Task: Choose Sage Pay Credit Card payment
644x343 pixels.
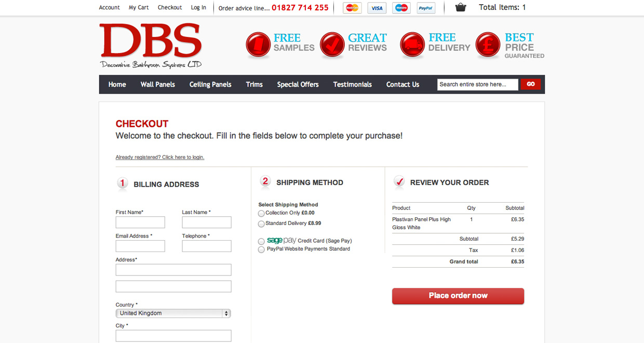Action: (261, 242)
